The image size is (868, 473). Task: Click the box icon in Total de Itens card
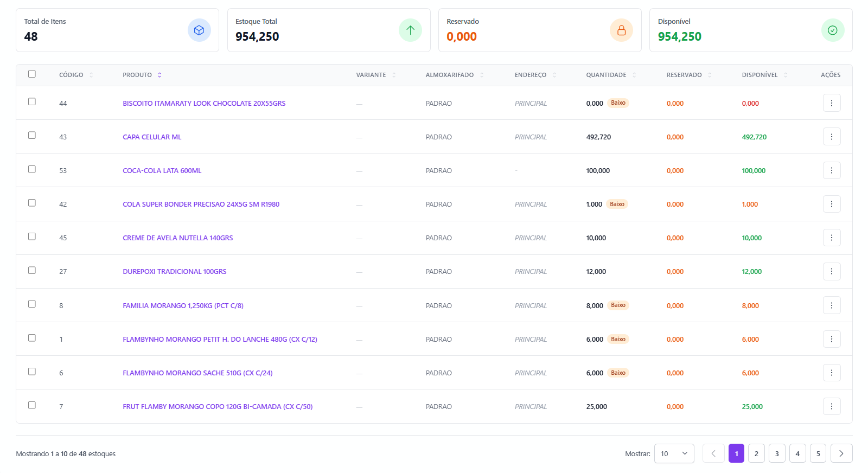(x=199, y=30)
